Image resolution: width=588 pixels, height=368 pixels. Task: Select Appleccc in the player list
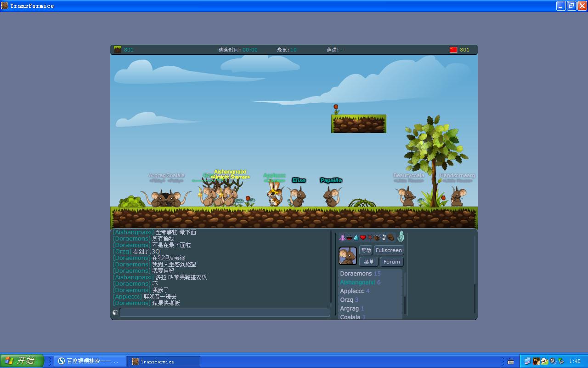[x=370, y=291]
